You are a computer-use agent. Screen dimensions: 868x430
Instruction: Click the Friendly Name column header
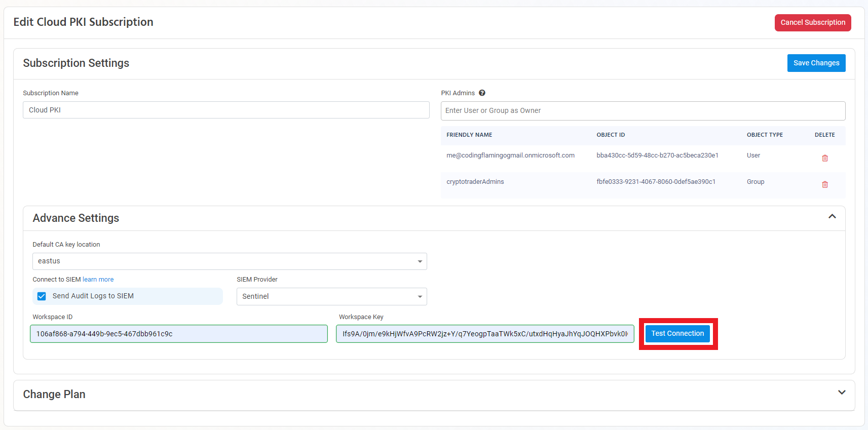469,135
